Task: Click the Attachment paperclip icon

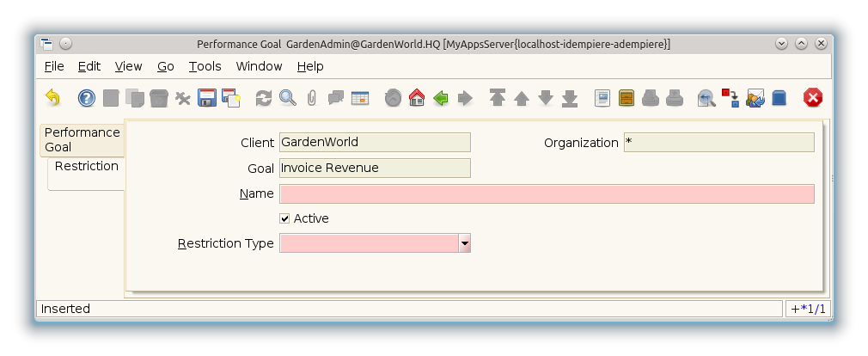Action: (x=311, y=98)
